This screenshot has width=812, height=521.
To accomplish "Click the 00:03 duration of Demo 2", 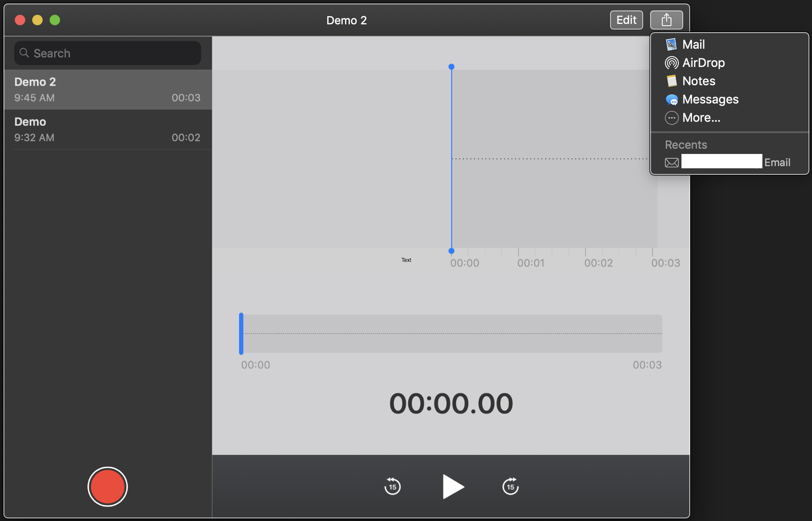I will 186,98.
